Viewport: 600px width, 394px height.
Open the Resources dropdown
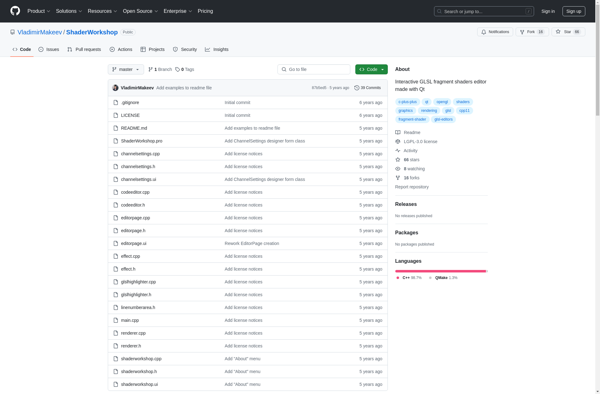click(x=102, y=11)
